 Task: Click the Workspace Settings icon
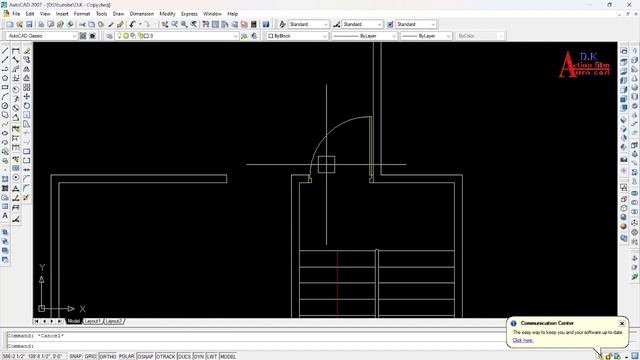coord(83,36)
